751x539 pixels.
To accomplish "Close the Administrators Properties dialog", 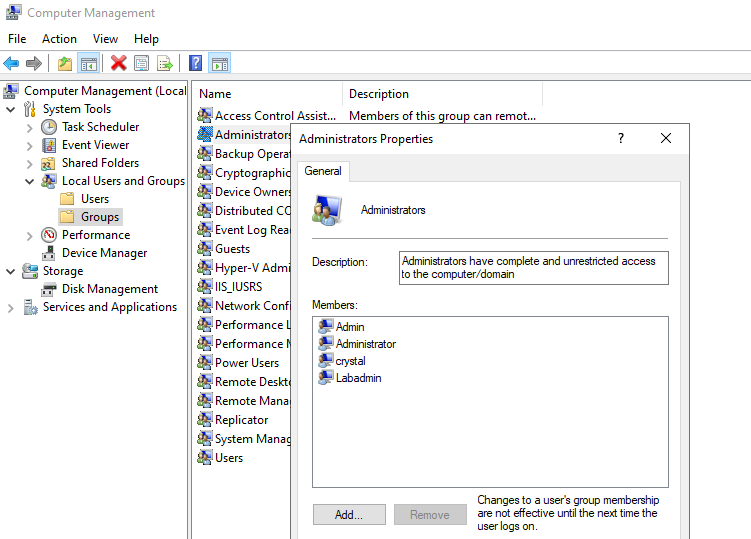I will [666, 138].
